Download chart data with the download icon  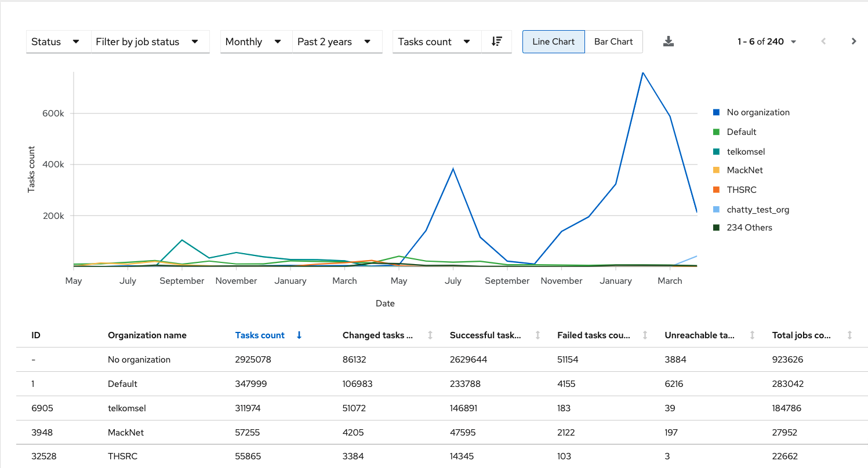pyautogui.click(x=669, y=41)
